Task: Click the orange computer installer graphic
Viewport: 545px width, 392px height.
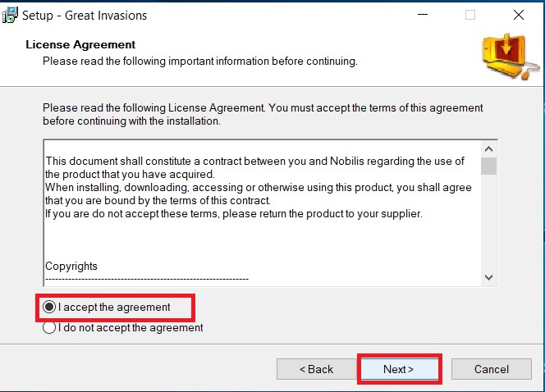Action: click(x=510, y=57)
